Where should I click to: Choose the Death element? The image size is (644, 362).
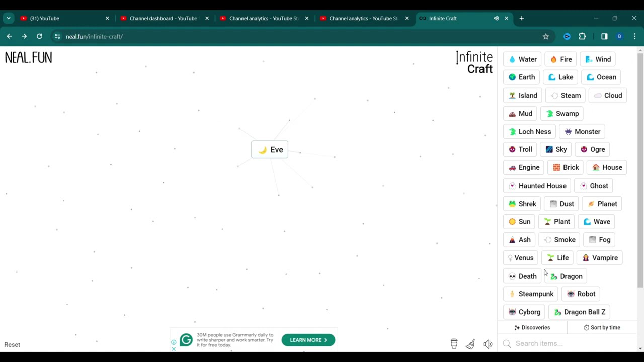click(x=522, y=276)
